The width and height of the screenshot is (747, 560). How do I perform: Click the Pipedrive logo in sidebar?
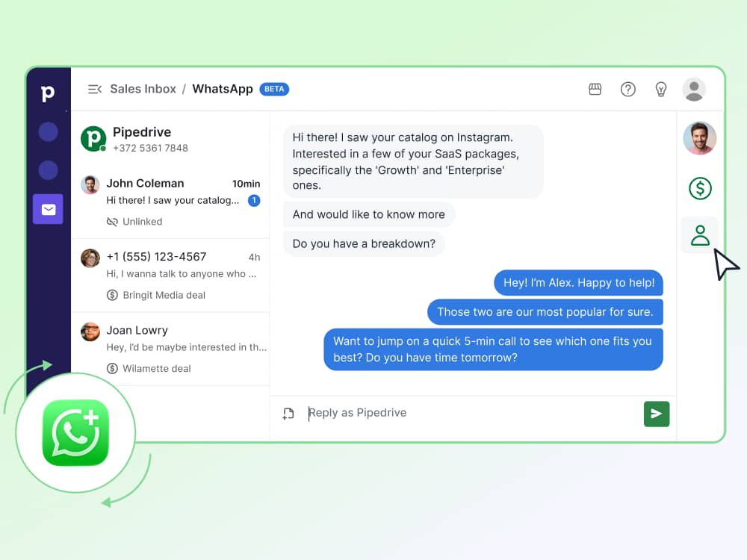[x=48, y=93]
